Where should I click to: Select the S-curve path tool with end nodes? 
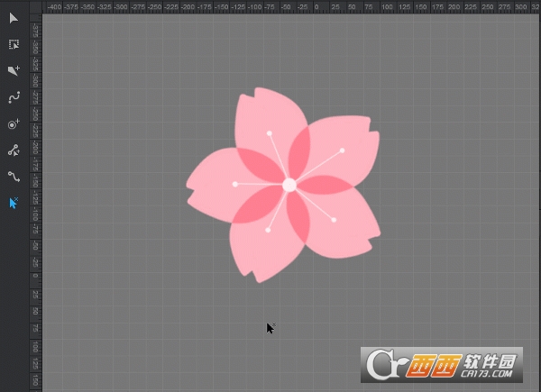[14, 97]
